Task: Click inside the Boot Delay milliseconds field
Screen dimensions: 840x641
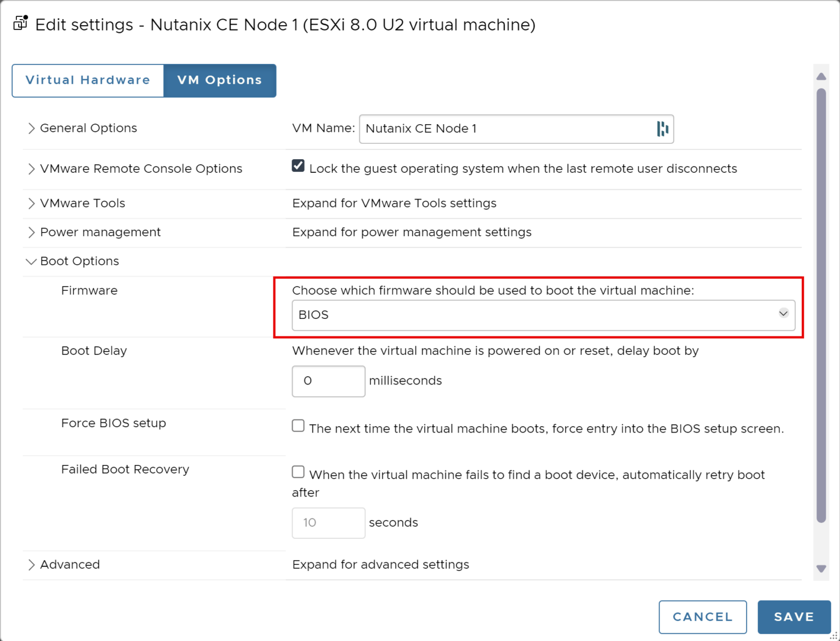Action: pos(328,381)
